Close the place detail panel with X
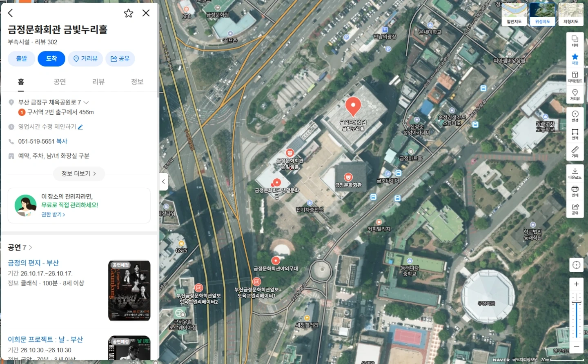Image resolution: width=588 pixels, height=364 pixels. coord(146,13)
